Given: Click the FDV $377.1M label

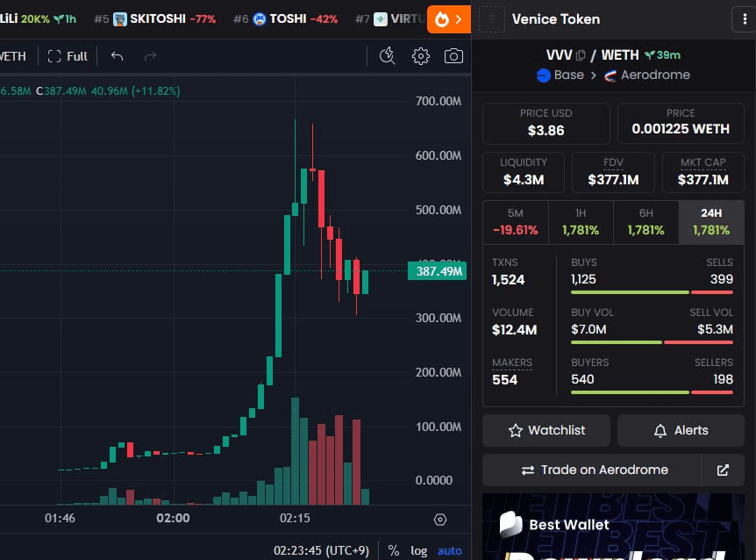Looking at the screenshot, I should (613, 172).
